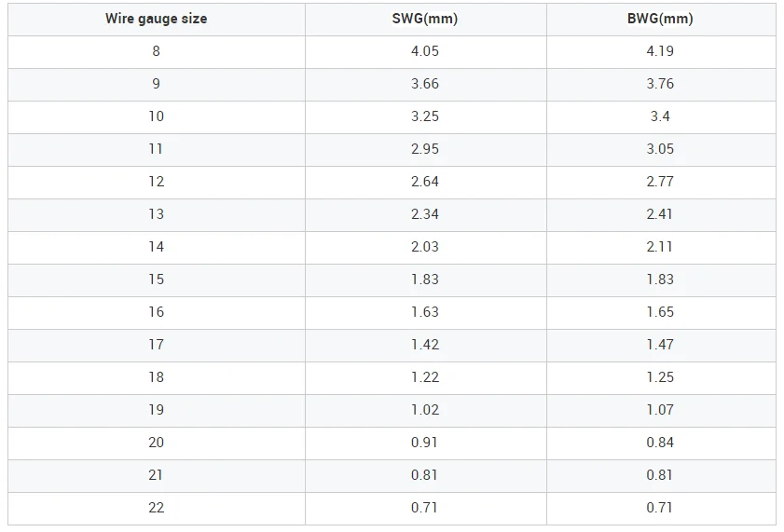
Task: Click the "Wire gauge size" column header
Action: (156, 19)
